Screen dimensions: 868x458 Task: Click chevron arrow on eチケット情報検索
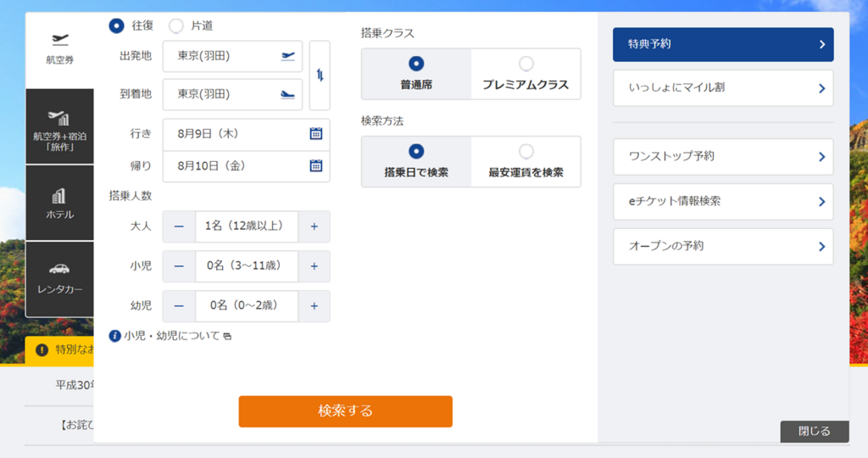coord(822,202)
